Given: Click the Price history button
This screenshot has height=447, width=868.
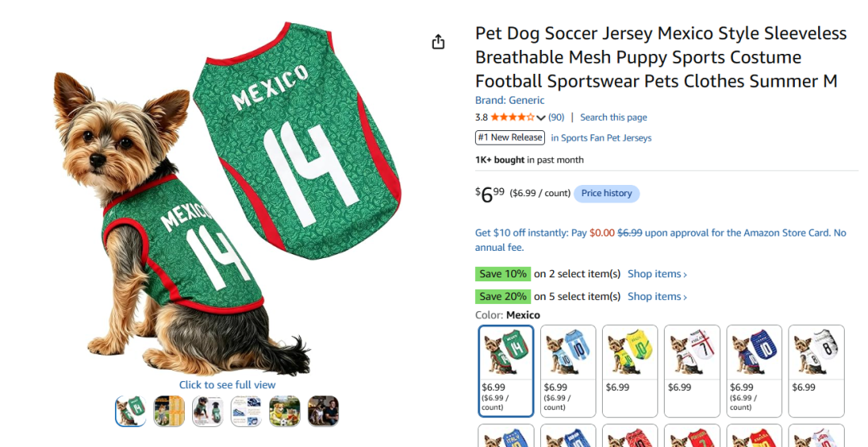Looking at the screenshot, I should tap(606, 193).
